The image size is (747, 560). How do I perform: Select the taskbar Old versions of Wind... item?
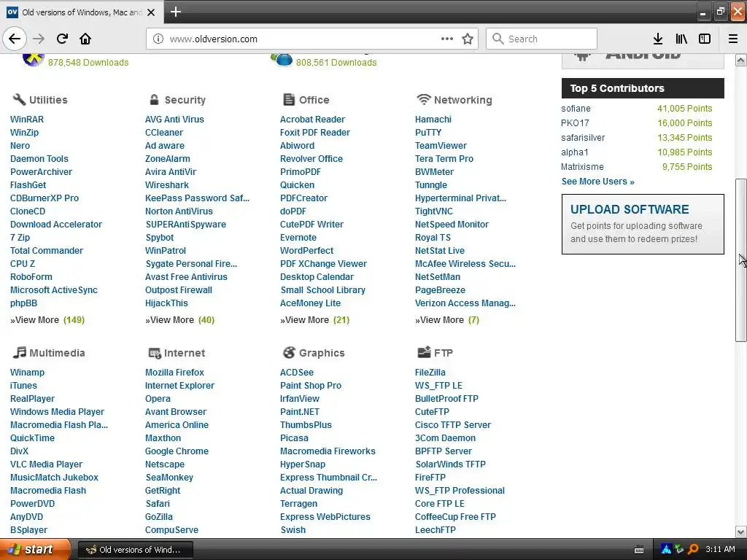point(135,550)
